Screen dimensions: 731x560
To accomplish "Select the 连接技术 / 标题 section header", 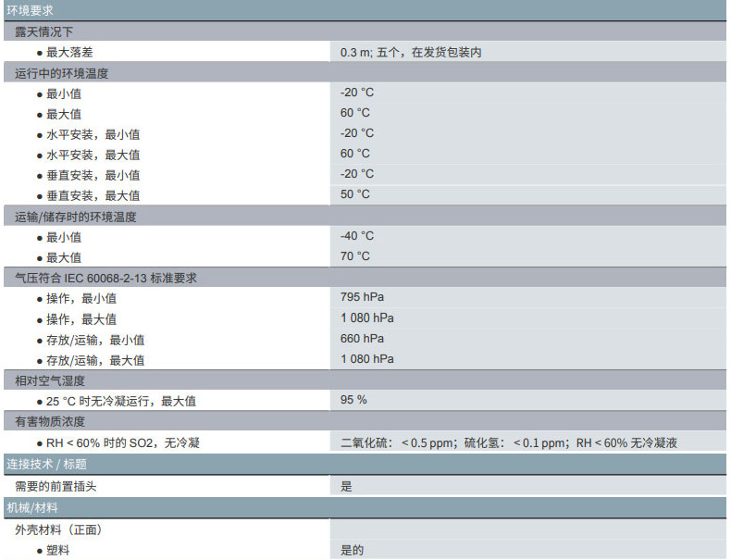I will 46,464.
